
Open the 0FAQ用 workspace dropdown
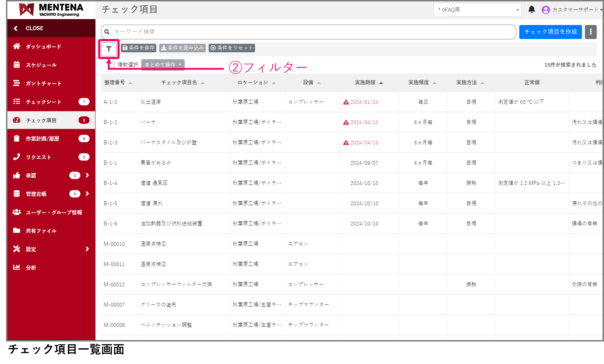[477, 10]
